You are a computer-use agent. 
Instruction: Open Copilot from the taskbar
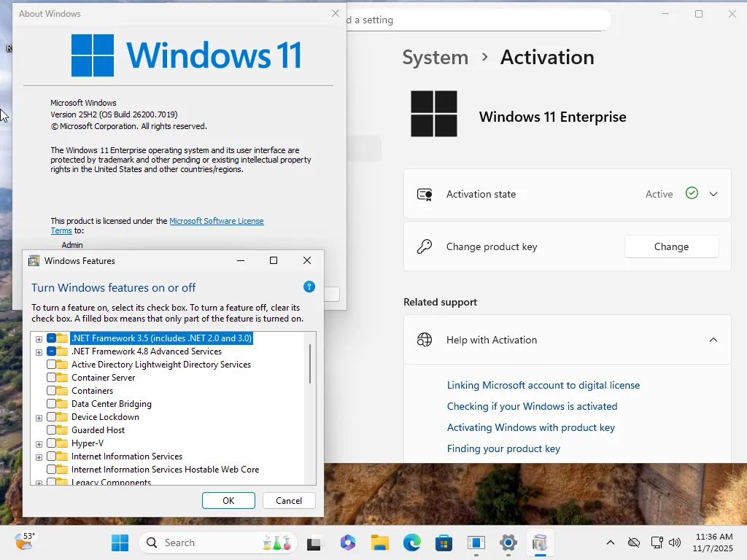click(348, 542)
